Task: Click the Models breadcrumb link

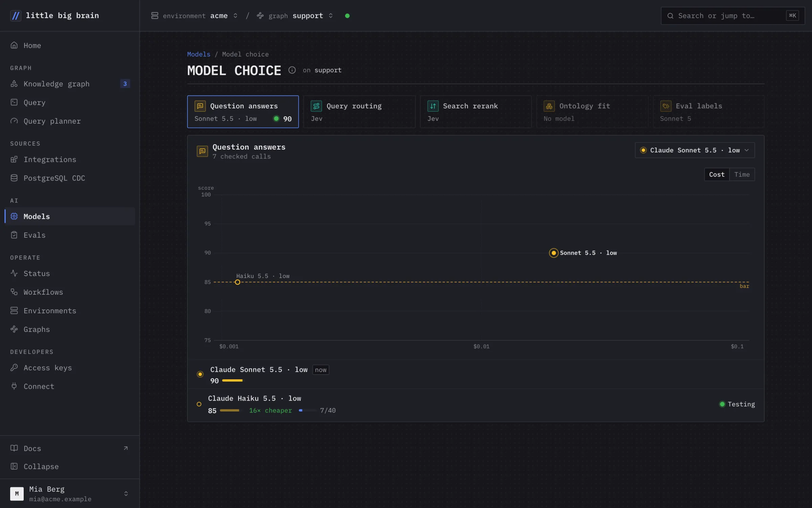Action: pyautogui.click(x=199, y=54)
